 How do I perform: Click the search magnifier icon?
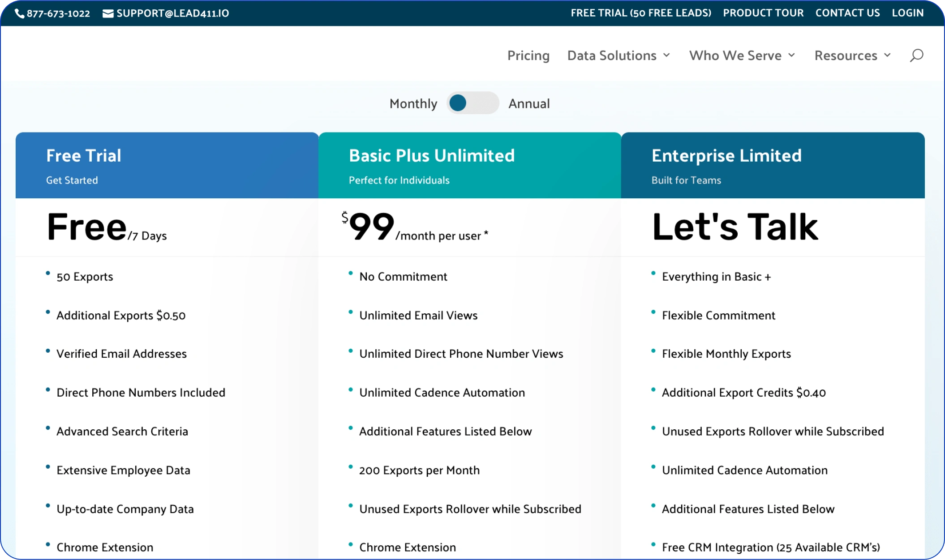916,56
